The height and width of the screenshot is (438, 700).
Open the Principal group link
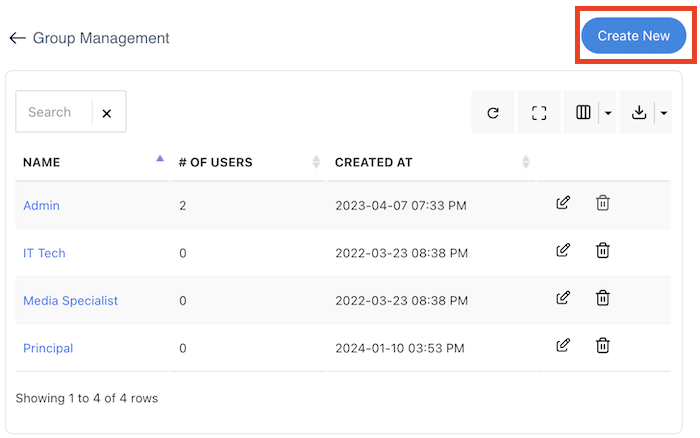(x=48, y=348)
